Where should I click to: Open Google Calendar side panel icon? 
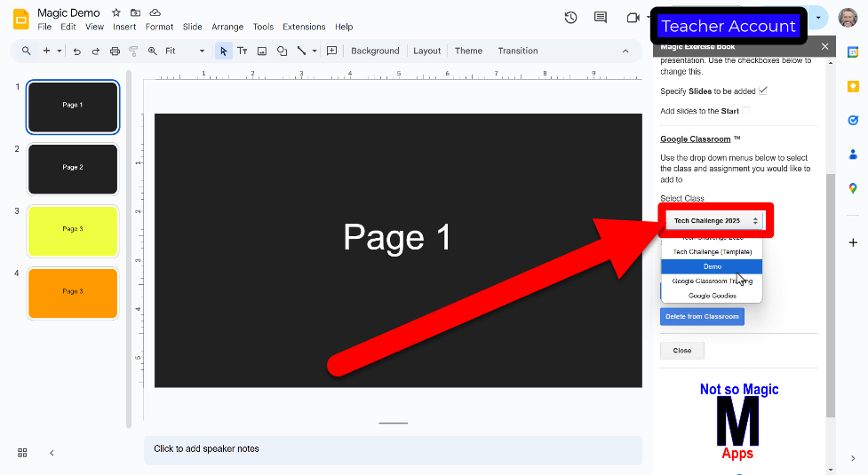[853, 52]
